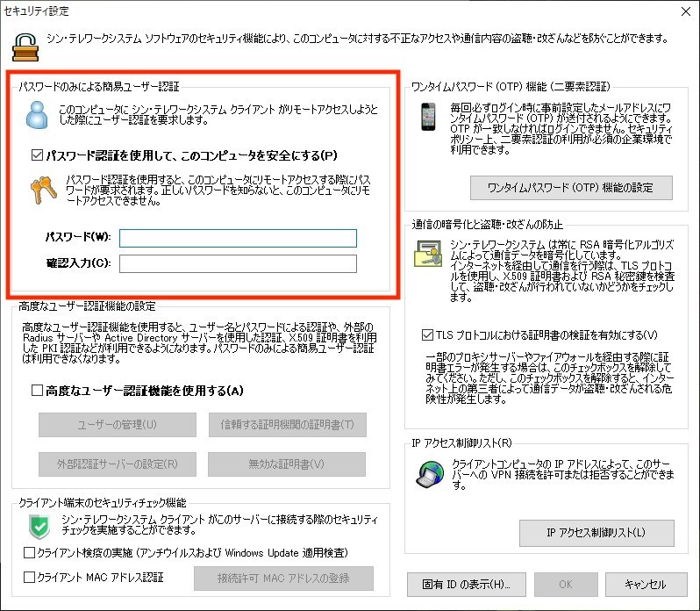This screenshot has height=611, width=700.
Task: Click the 確認入力(C) input field
Action: pyautogui.click(x=238, y=263)
